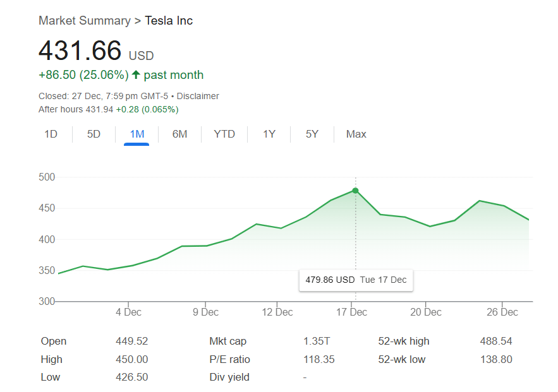View the Max range chart
The width and height of the screenshot is (558, 392).
[x=356, y=134]
